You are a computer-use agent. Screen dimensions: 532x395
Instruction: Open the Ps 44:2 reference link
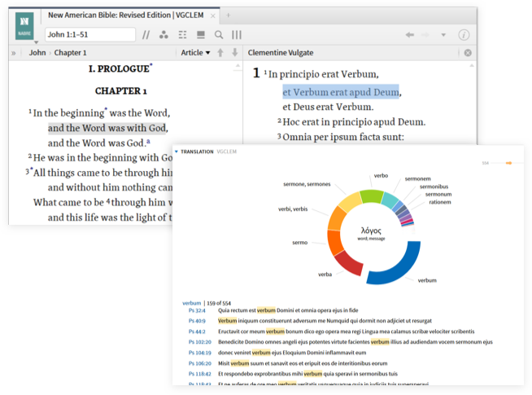coord(197,331)
